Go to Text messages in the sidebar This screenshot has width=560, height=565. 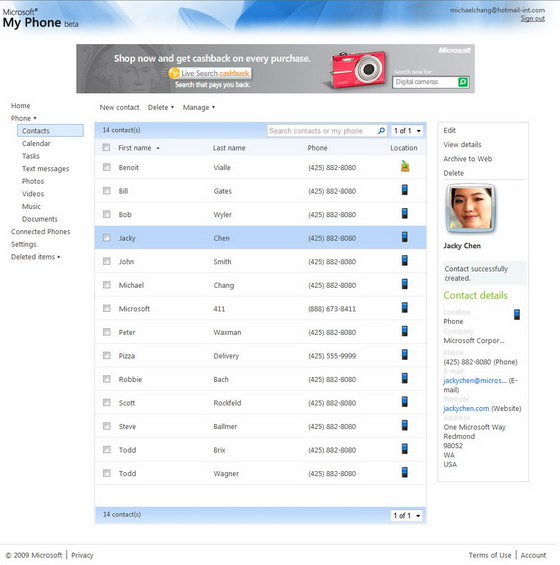pos(45,169)
